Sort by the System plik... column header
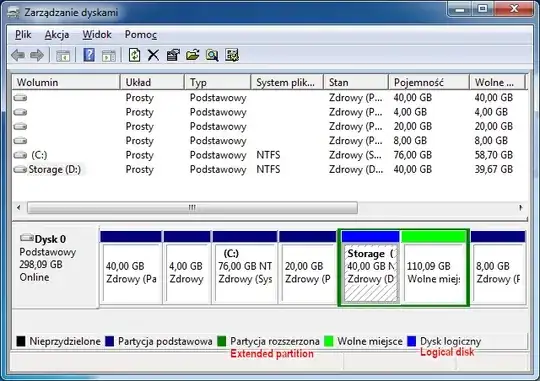Screen dimensions: 540x381 point(287,82)
